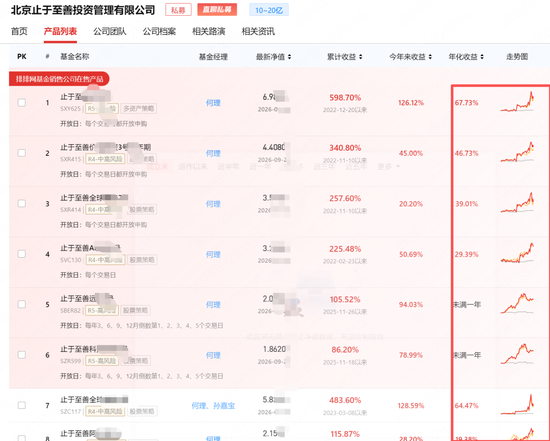Go to the 相关路演 tab
This screenshot has width=550, height=441.
click(209, 32)
